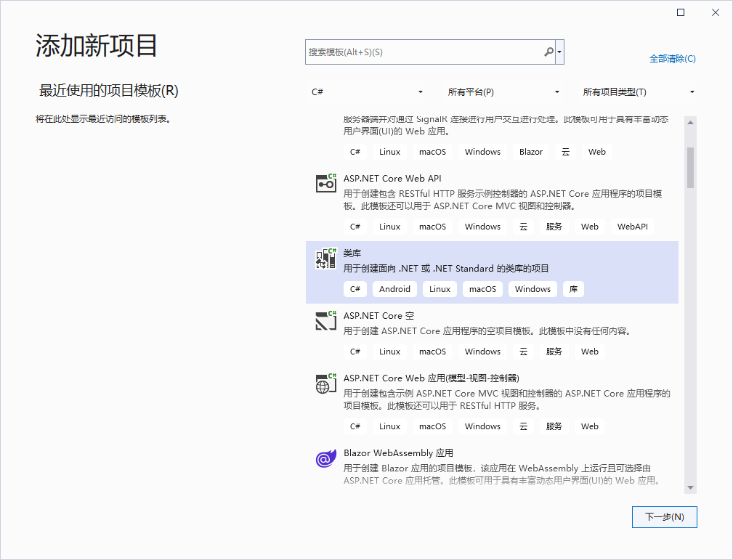Click the scrollbar up arrow
The image size is (733, 560).
point(690,123)
